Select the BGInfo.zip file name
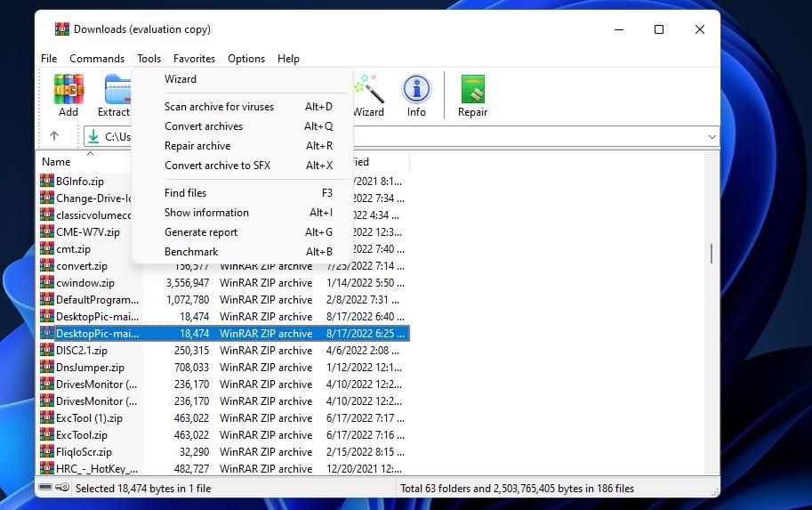Viewport: 812px width, 510px height. click(80, 182)
